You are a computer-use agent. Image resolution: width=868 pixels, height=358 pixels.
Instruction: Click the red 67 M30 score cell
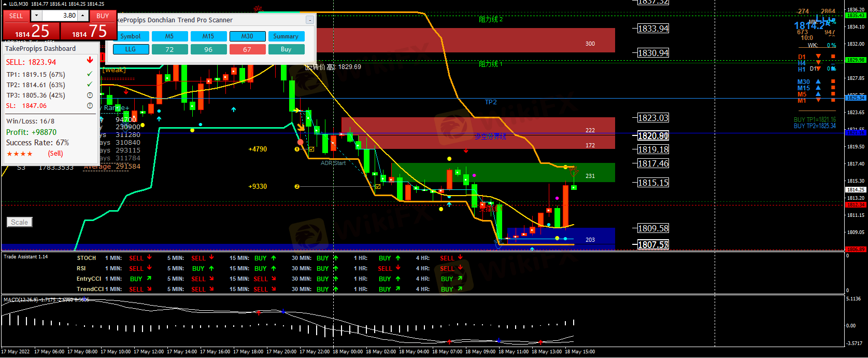pos(247,49)
